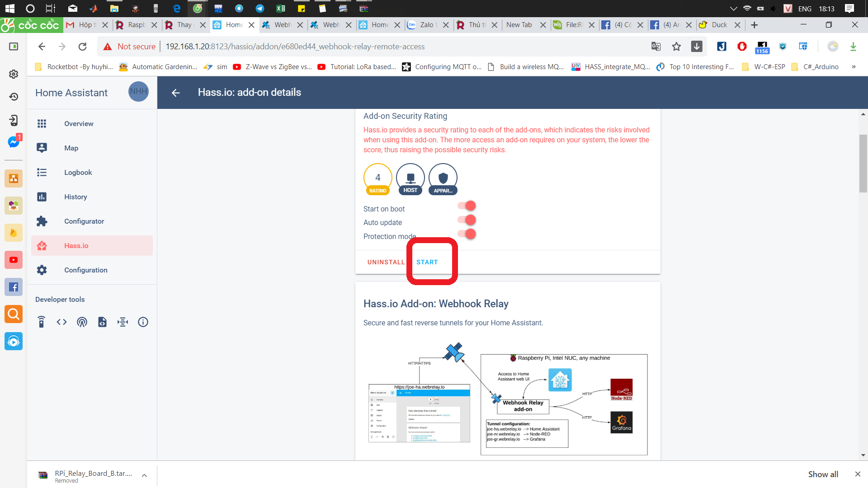The height and width of the screenshot is (488, 868).
Task: Reload the page with refresh button
Action: [82, 47]
